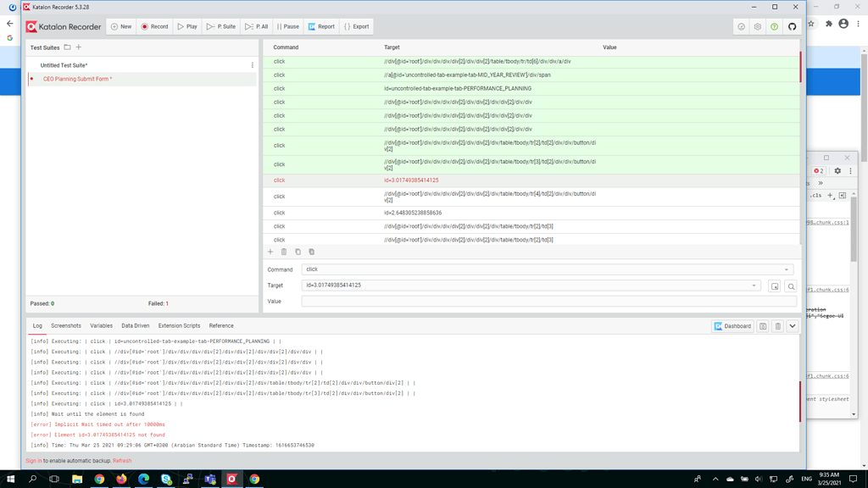The width and height of the screenshot is (868, 488).
Task: Click the Sign in link
Action: coord(33,461)
